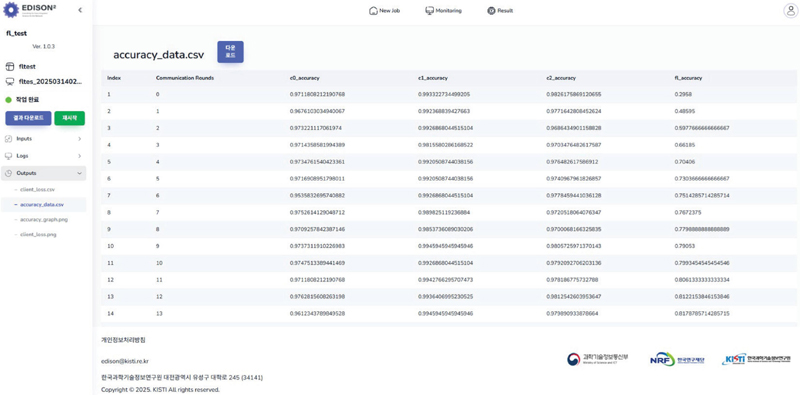Screen dimensions: 800x395
Task: Select accuracy_data.csv in Outputs
Action: (41, 205)
